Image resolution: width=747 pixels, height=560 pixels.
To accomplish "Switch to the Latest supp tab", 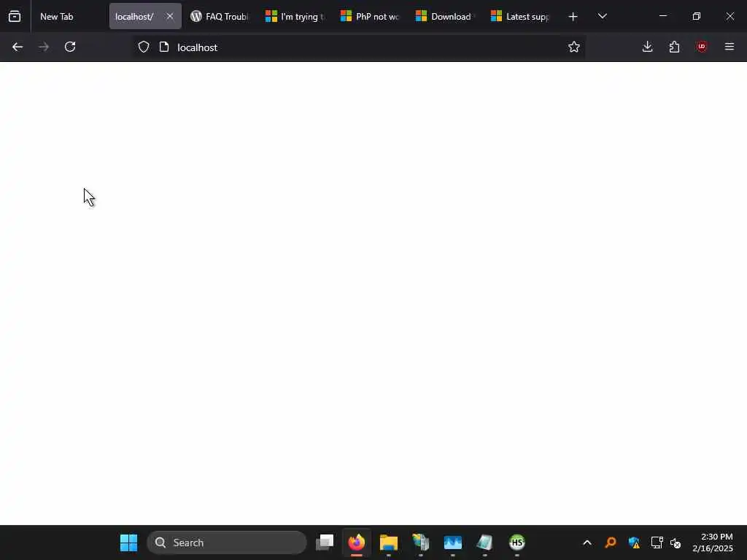I will click(x=521, y=16).
